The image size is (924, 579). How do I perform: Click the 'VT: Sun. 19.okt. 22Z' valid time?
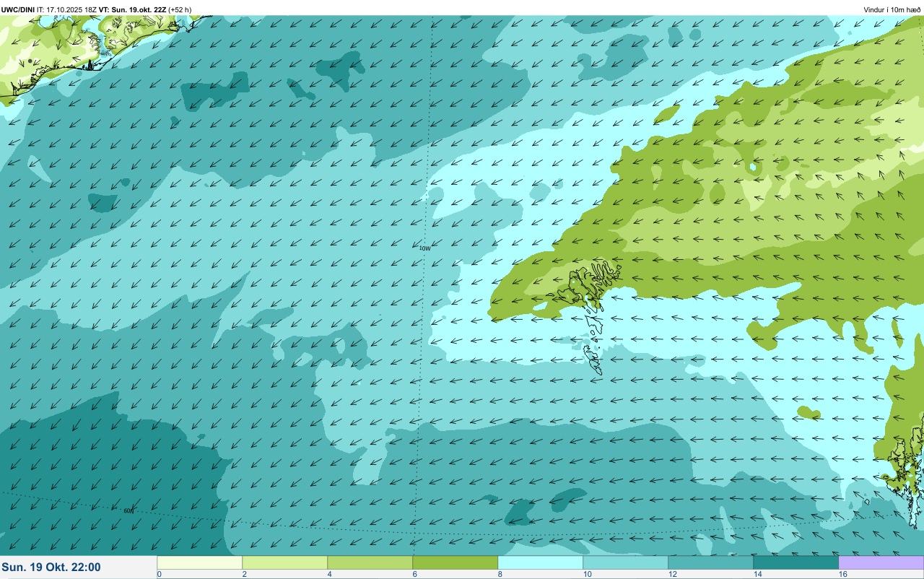tap(133, 9)
